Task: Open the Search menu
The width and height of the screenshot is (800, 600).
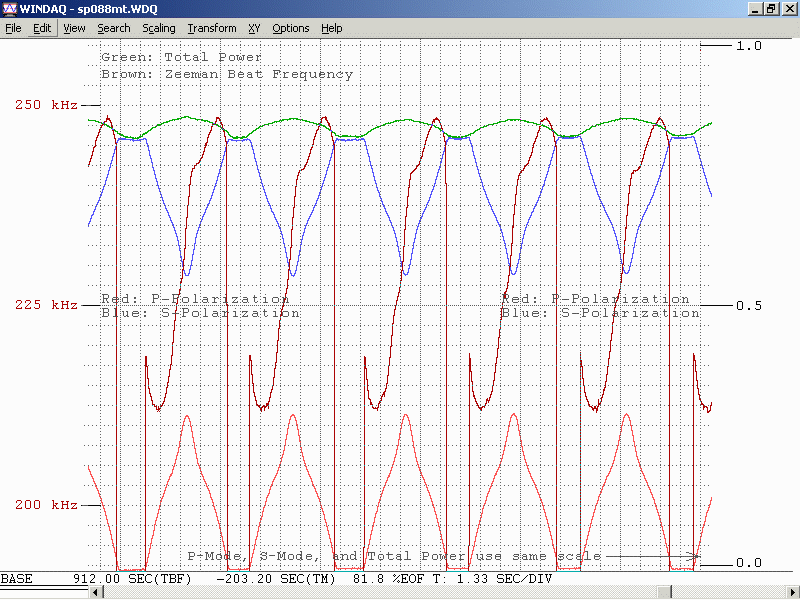Action: tap(114, 28)
